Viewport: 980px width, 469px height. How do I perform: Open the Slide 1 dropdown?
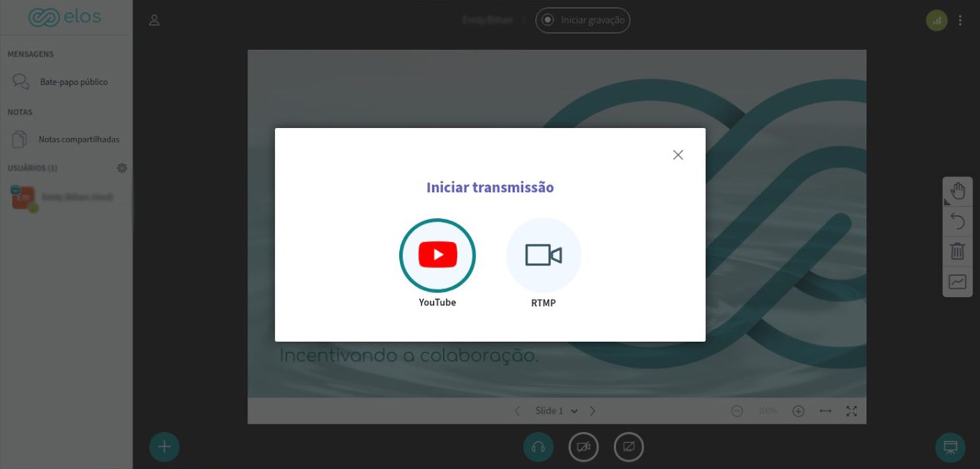pyautogui.click(x=557, y=411)
